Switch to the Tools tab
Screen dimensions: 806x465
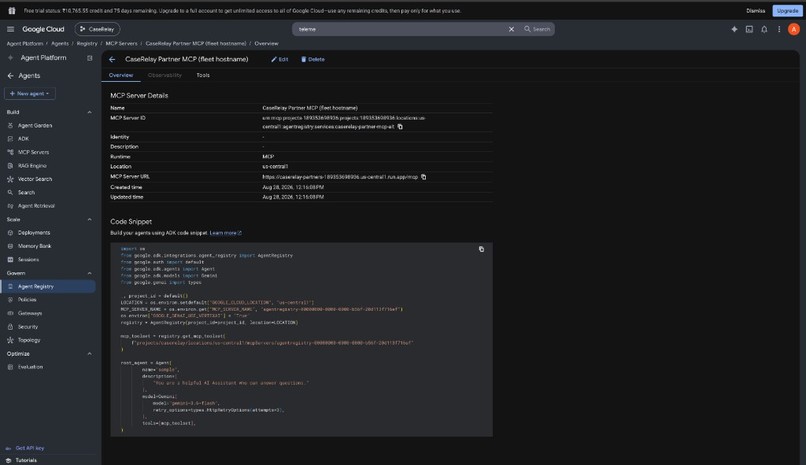click(203, 76)
